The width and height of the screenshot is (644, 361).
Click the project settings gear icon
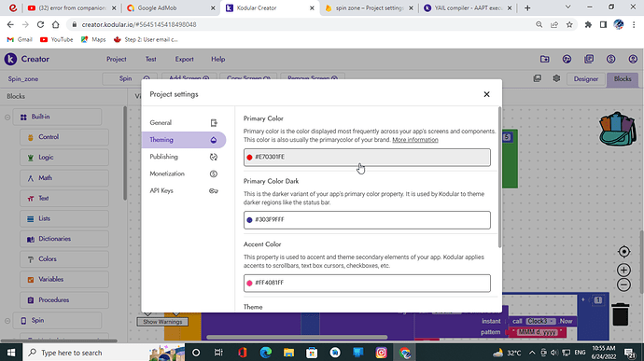(x=556, y=78)
